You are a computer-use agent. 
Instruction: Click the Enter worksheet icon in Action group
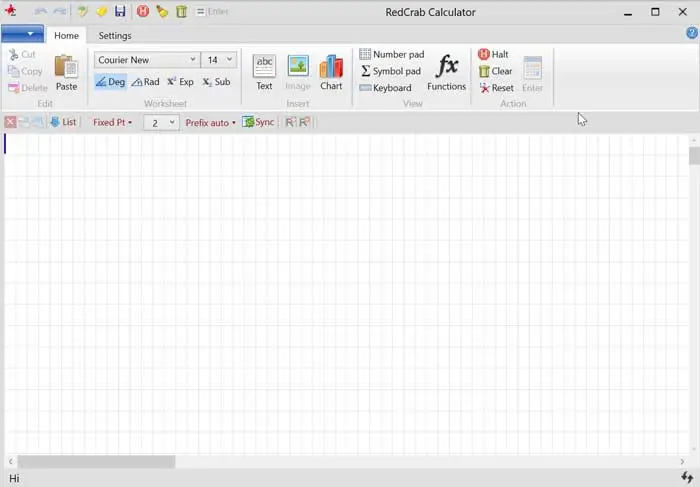click(x=533, y=74)
